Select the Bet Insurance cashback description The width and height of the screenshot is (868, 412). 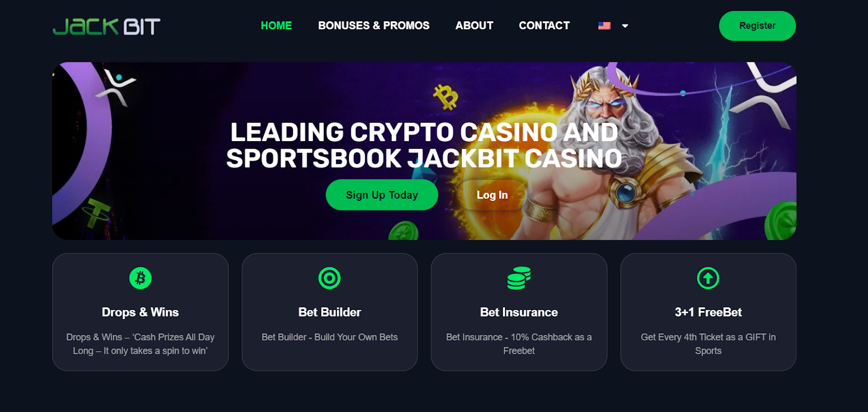coord(519,344)
